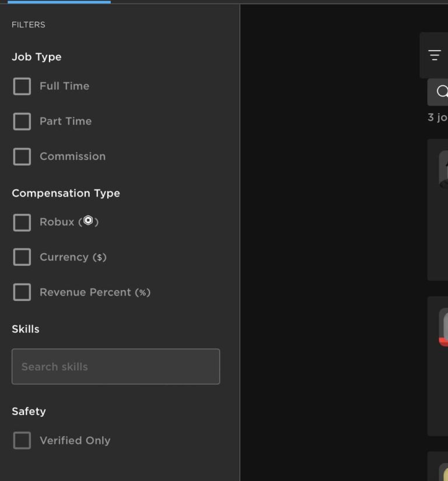The height and width of the screenshot is (481, 448).
Task: Enable the Full Time job type filter
Action: coord(22,86)
